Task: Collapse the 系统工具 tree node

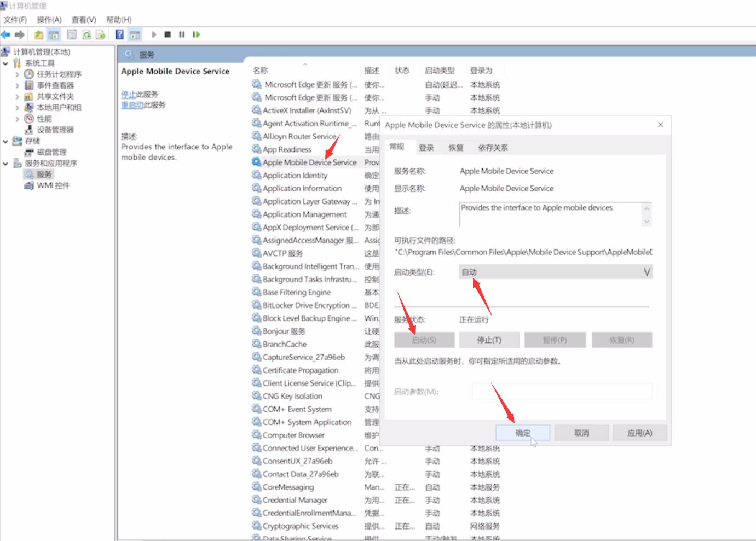Action: pyautogui.click(x=5, y=63)
